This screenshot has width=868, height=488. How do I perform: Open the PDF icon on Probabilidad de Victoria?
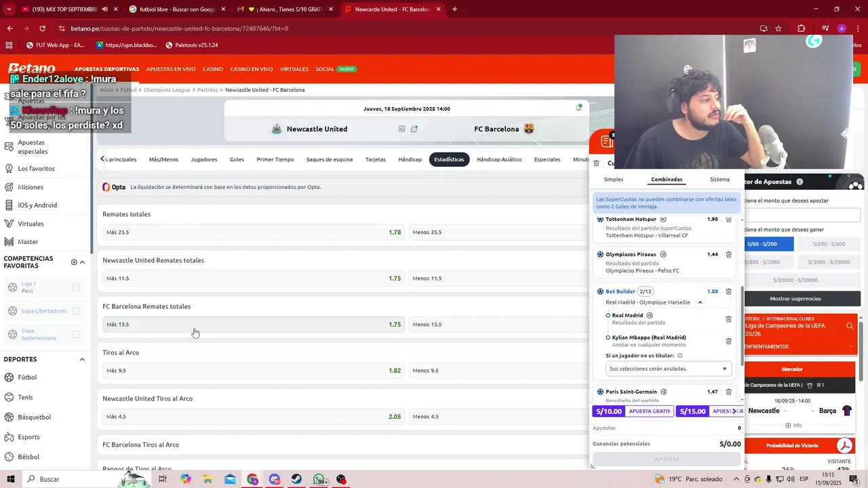[x=844, y=445]
